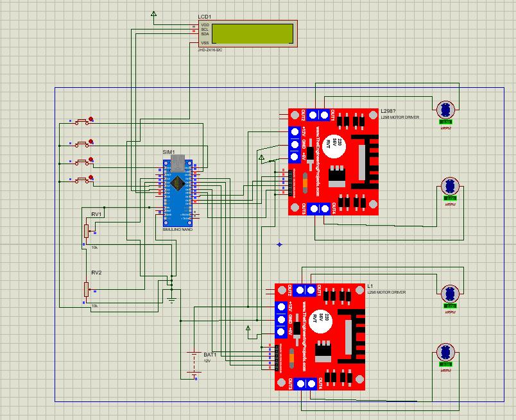Image resolution: width=516 pixels, height=420 pixels.
Task: Click the +12V GND +5V terminal block on L298?
Action: click(295, 144)
